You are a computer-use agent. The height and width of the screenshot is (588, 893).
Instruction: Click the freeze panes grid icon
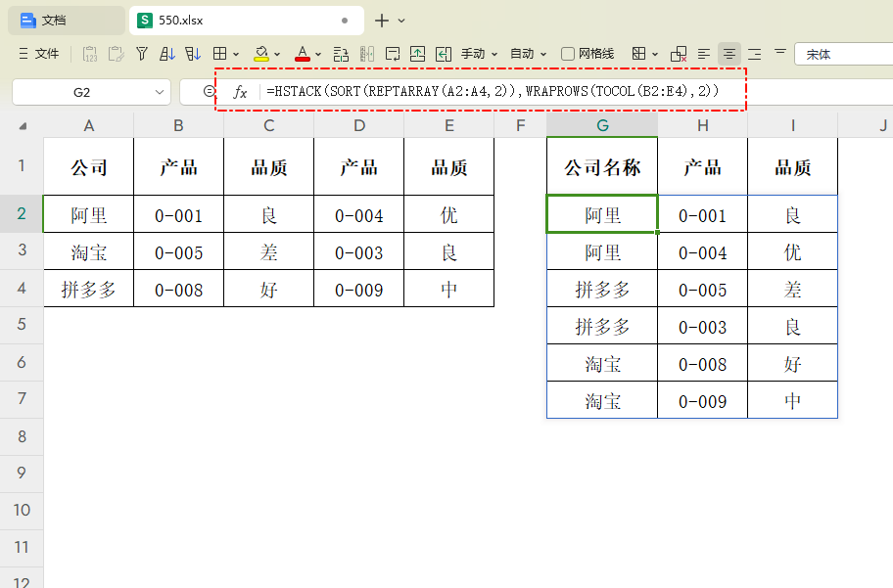pos(639,54)
